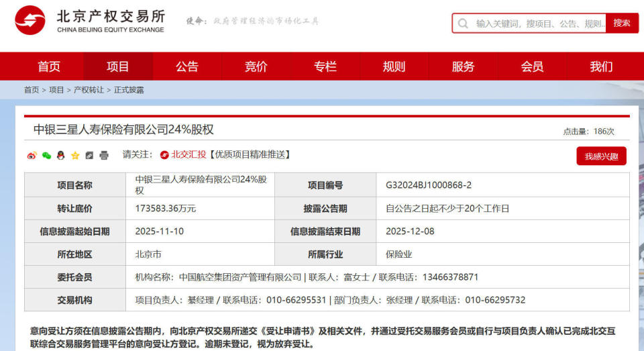Image resolution: width=644 pixels, height=351 pixels.
Task: Select the region value 北京市
Action: pos(148,254)
